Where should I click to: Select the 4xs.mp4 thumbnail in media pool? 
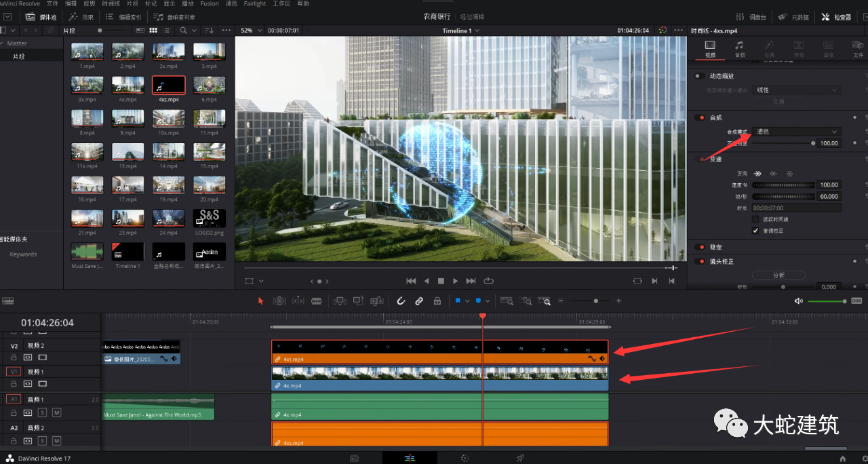pos(169,85)
